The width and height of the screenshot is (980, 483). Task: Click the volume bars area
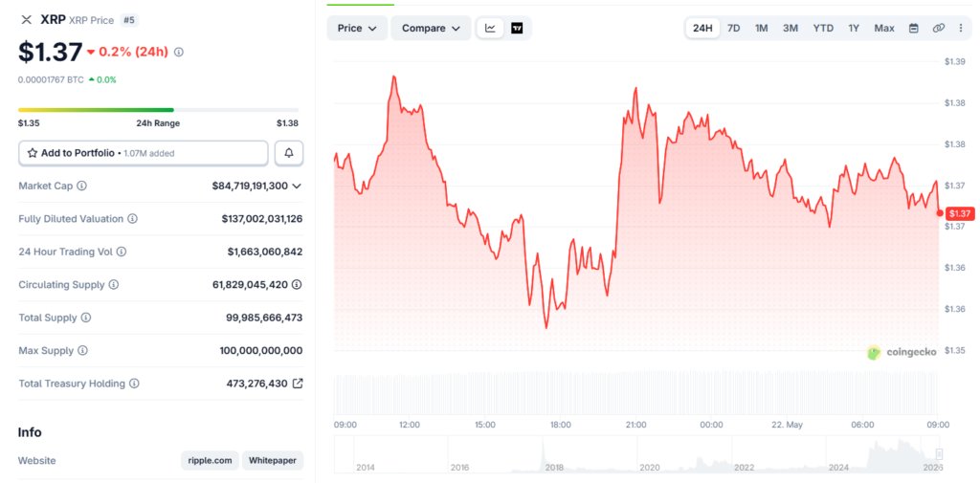636,392
